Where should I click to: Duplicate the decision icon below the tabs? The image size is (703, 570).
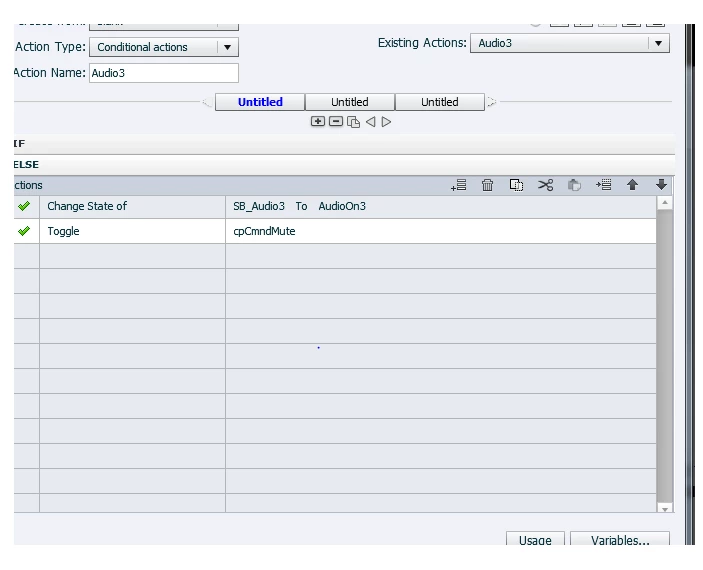coord(353,122)
